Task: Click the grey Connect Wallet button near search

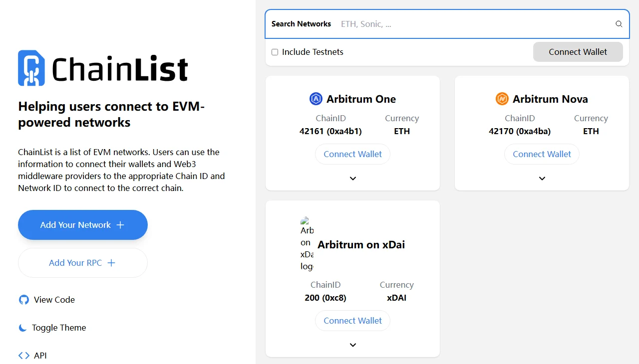Action: coord(578,52)
